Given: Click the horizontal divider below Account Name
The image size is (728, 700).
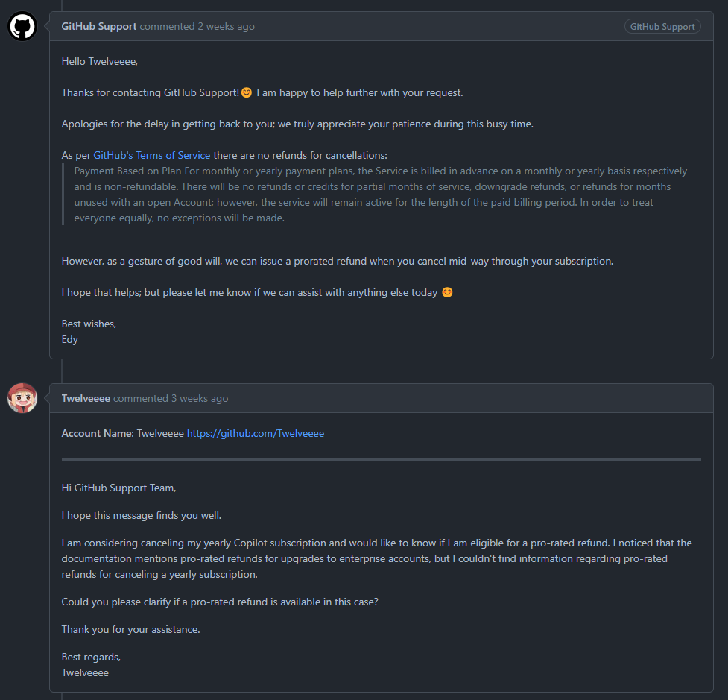Looking at the screenshot, I should tap(381, 460).
